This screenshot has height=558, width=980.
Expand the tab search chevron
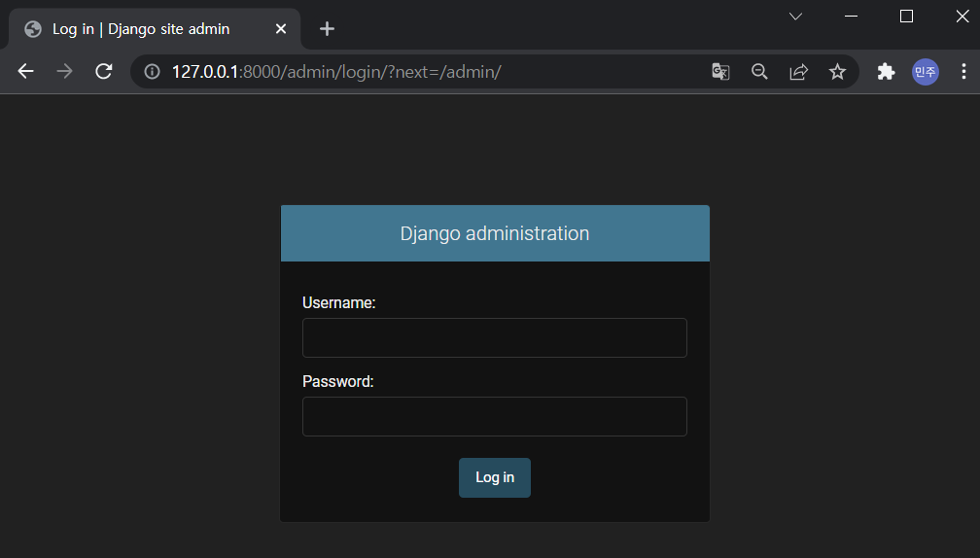(795, 17)
